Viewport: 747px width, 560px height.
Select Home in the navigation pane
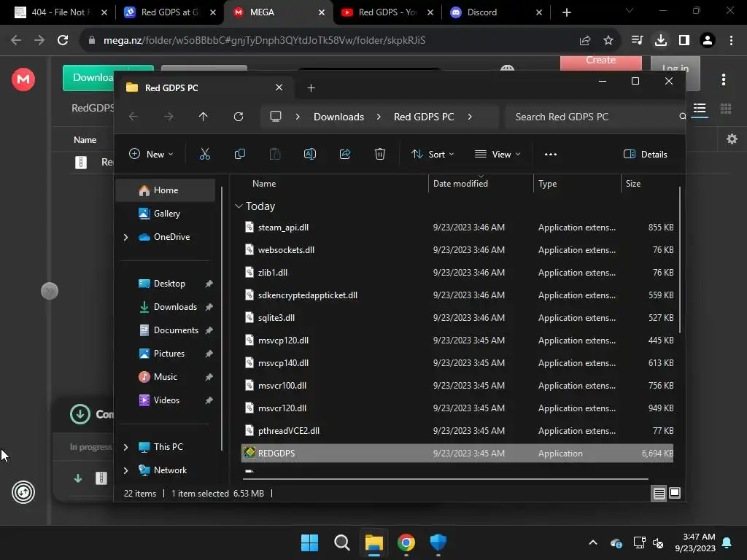tap(166, 190)
